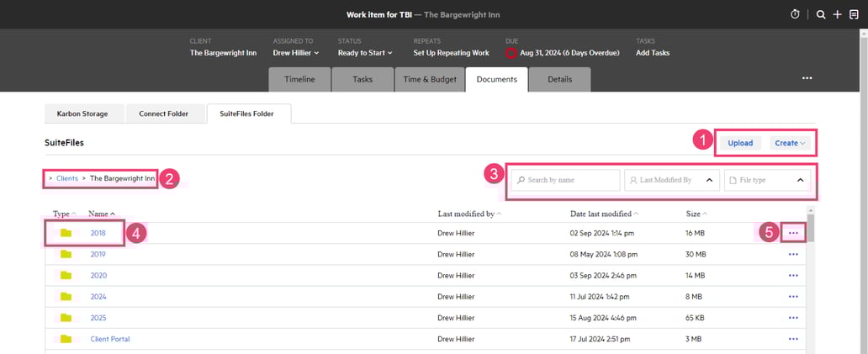
Task: Expand the Assigned To Drew Hillier dropdown
Action: (296, 53)
